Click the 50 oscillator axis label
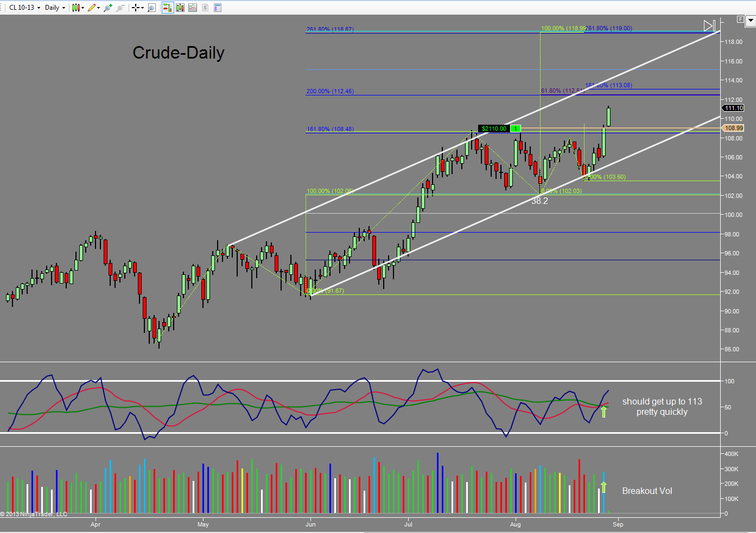 728,407
